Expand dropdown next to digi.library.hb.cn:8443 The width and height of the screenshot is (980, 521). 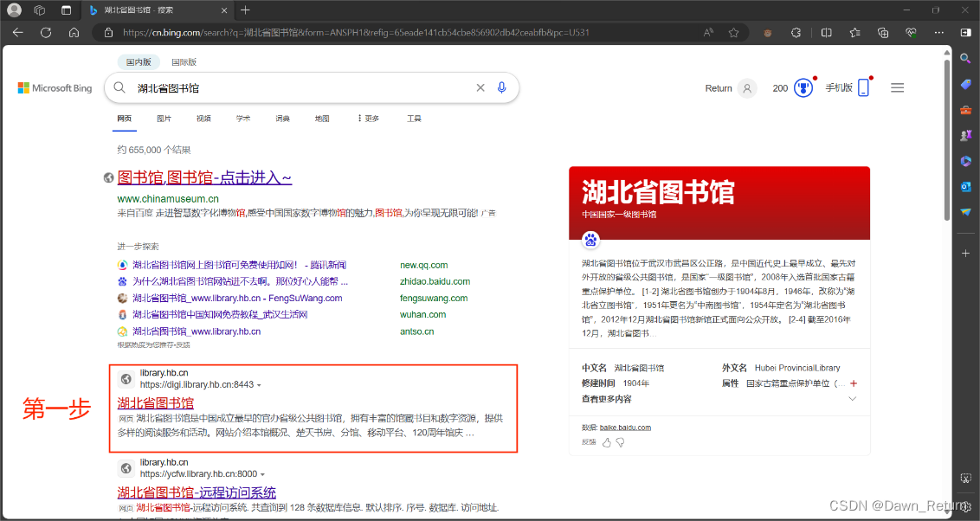[x=259, y=385]
